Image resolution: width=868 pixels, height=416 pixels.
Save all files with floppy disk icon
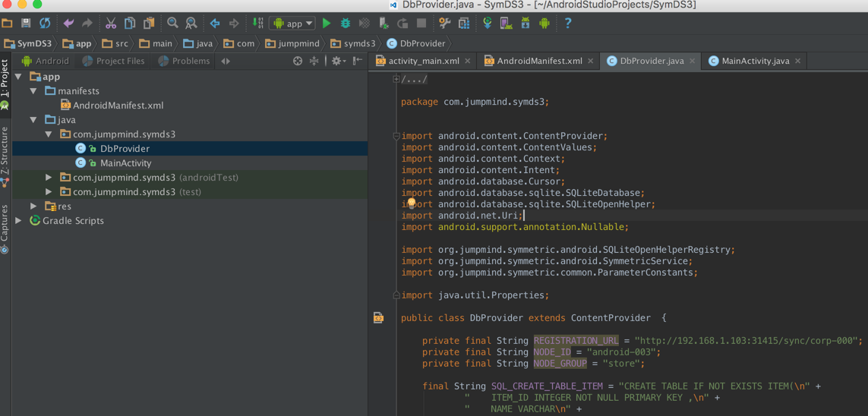pyautogui.click(x=26, y=24)
